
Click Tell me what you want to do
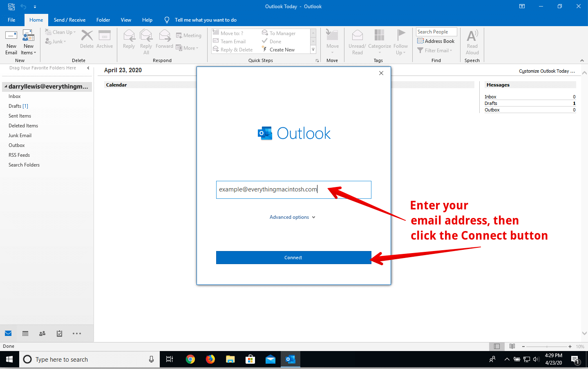point(206,20)
